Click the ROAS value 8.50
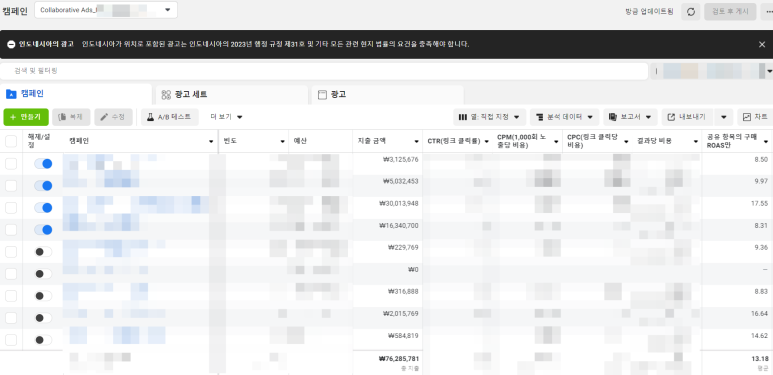The image size is (773, 375). [761, 160]
